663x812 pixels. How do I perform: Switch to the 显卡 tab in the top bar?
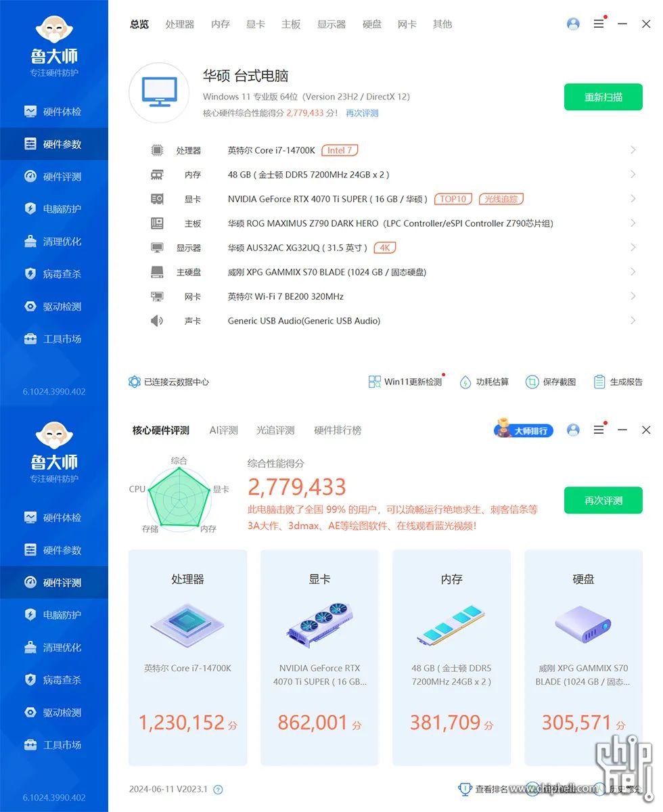coord(256,24)
